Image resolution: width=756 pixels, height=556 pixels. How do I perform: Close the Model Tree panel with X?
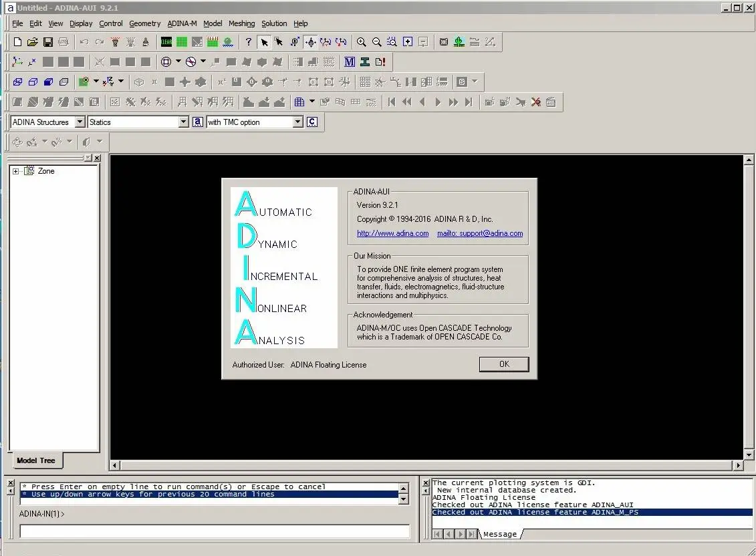(97, 158)
